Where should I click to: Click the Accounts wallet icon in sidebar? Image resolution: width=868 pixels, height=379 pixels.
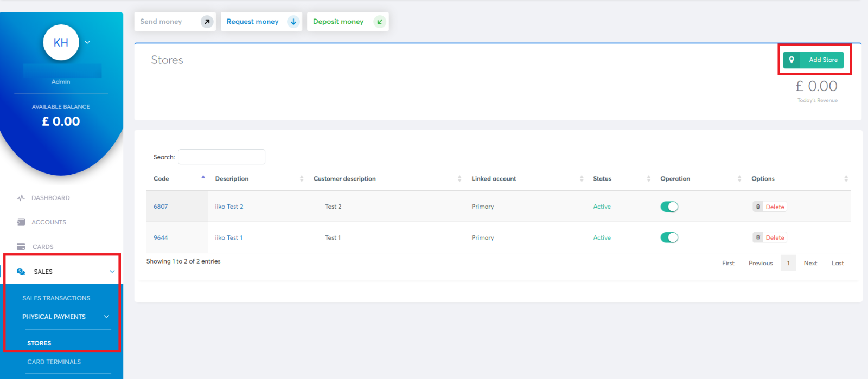coord(21,222)
